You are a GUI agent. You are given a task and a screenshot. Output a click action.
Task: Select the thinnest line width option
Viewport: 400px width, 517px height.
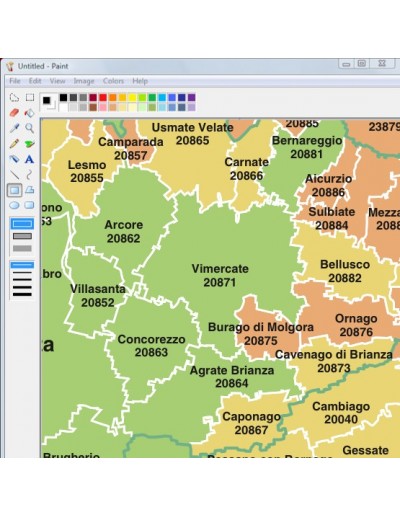22,265
